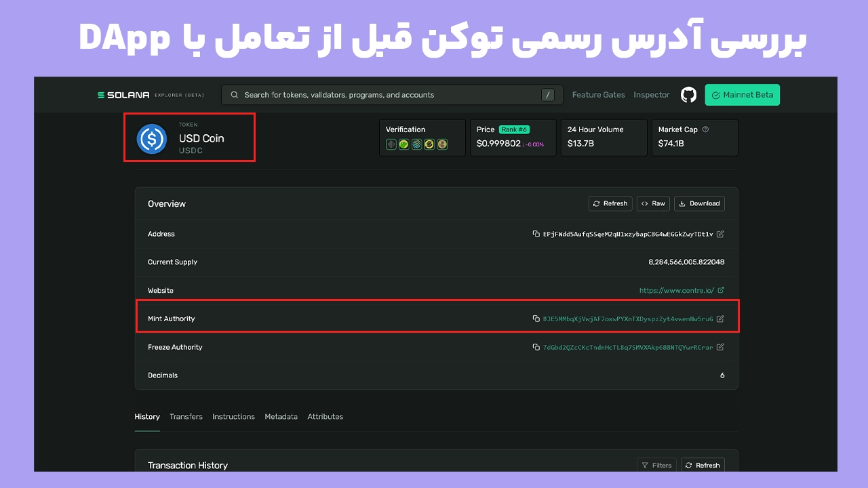Switch to the Transfers tab
Viewport: 868px width, 488px height.
(x=186, y=417)
